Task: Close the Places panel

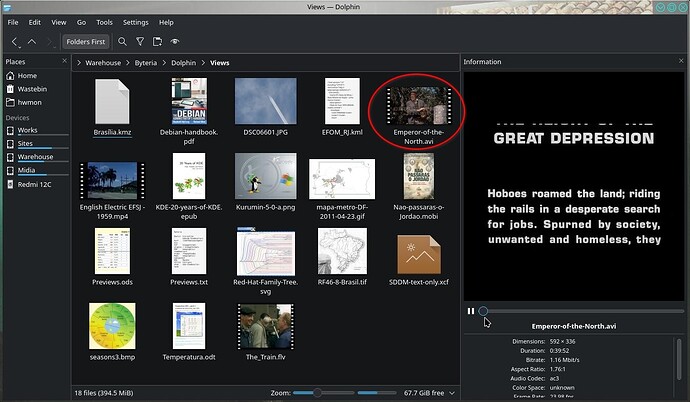Action: (x=65, y=61)
